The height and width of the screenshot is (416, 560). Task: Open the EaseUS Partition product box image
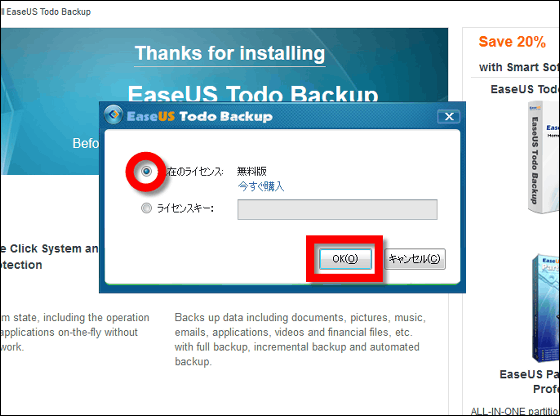coord(545,308)
